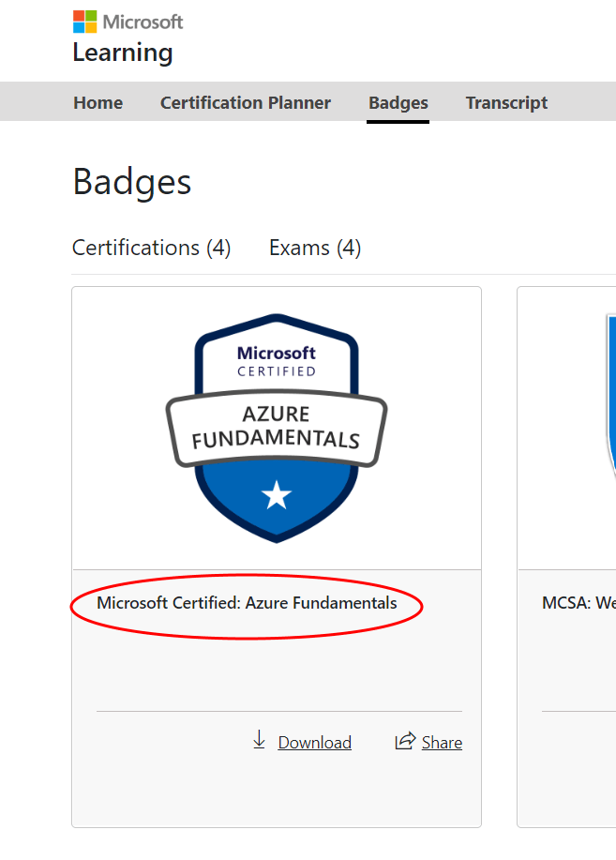Click the MCSA certification card title
The image size is (616, 860).
(578, 603)
